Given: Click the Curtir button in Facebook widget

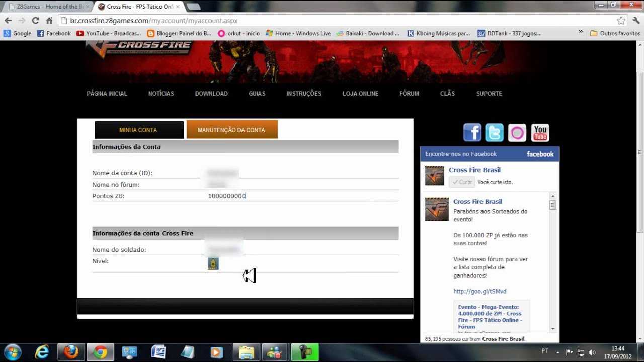Looking at the screenshot, I should (462, 182).
